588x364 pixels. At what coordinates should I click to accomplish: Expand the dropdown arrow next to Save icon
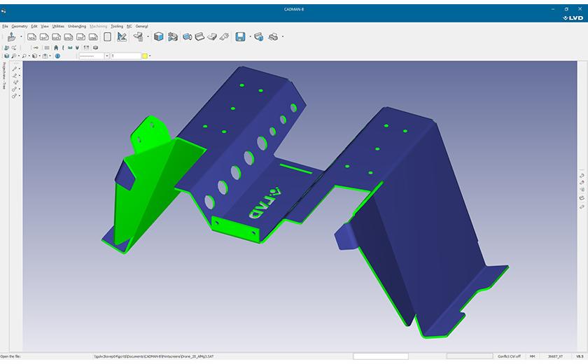coord(249,36)
